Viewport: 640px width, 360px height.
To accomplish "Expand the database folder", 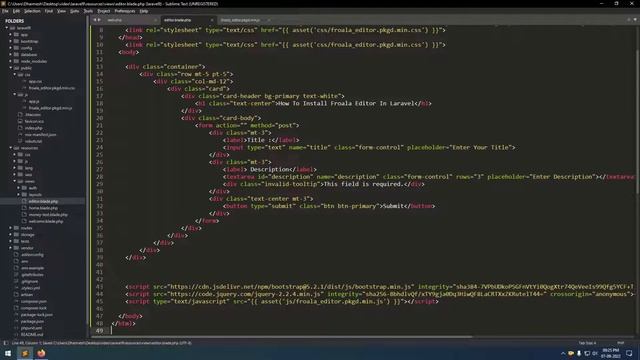I will (11, 55).
